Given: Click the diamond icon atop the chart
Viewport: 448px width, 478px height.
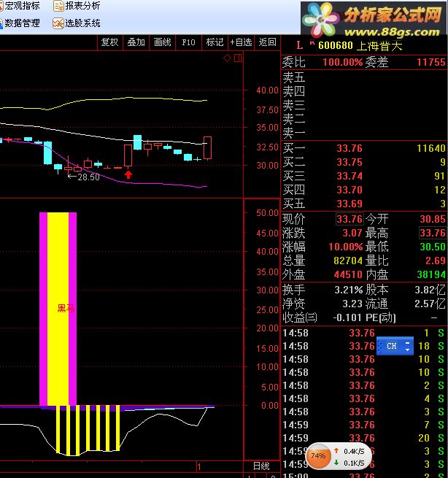Looking at the screenshot, I should pos(227,58).
